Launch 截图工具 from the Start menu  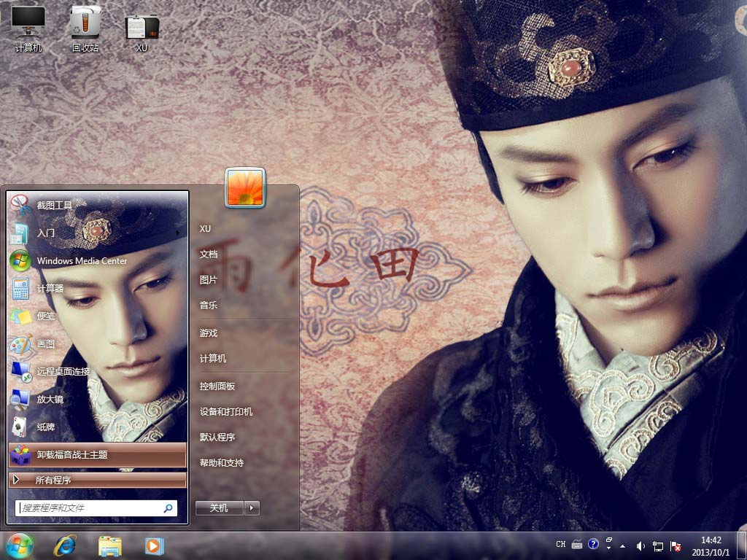pos(55,206)
